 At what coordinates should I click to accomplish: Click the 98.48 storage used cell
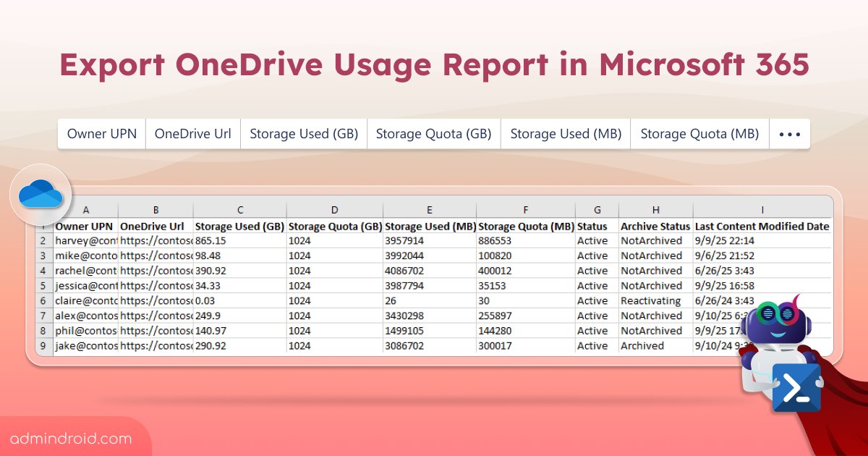pyautogui.click(x=240, y=256)
